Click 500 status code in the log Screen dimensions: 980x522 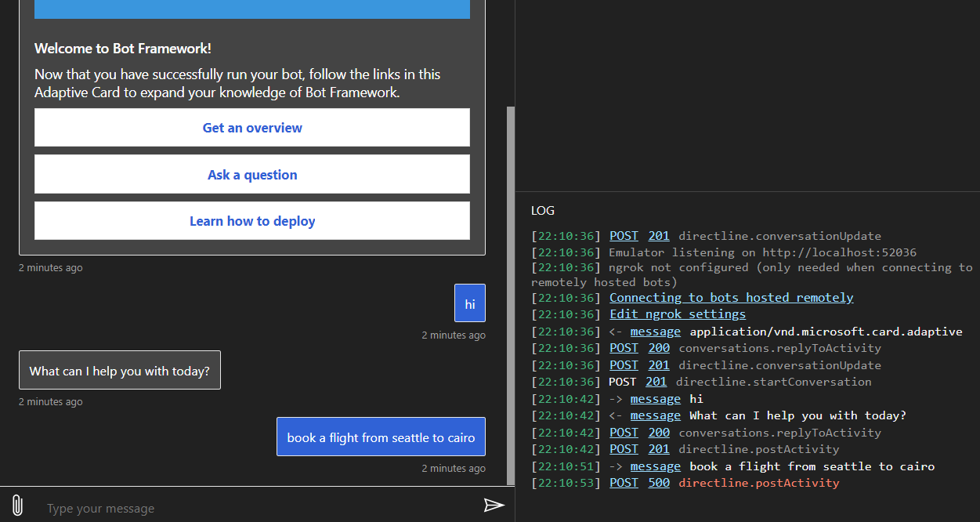tap(659, 483)
